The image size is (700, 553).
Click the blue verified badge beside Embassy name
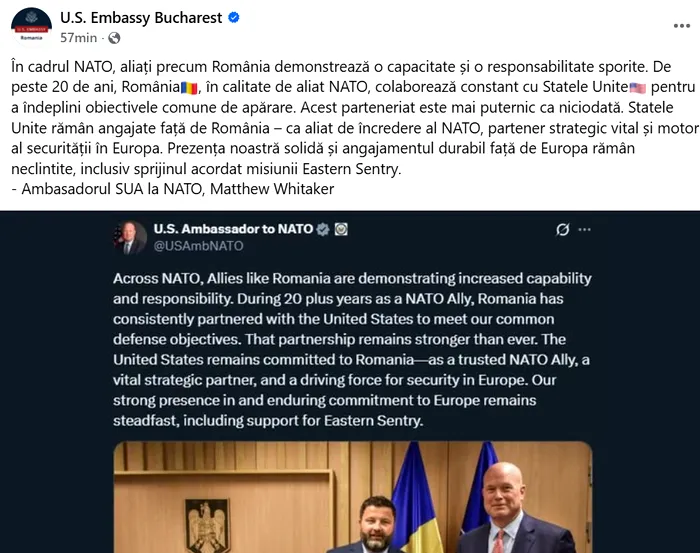[233, 18]
